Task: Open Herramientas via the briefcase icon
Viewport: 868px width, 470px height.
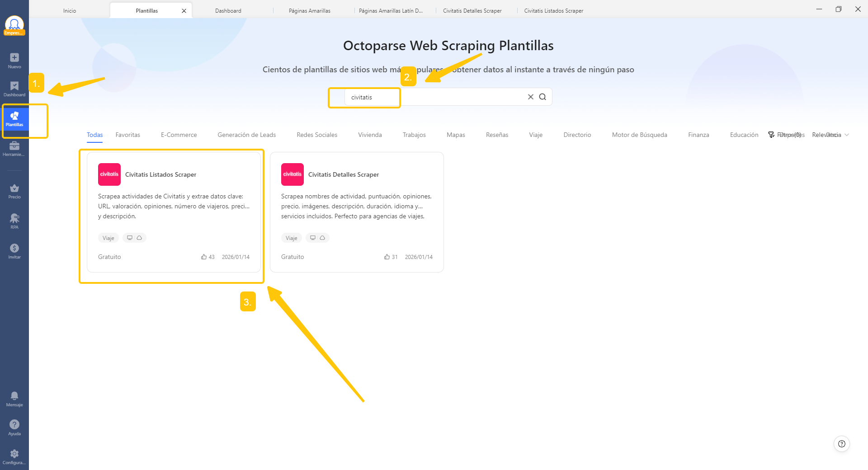Action: [14, 146]
